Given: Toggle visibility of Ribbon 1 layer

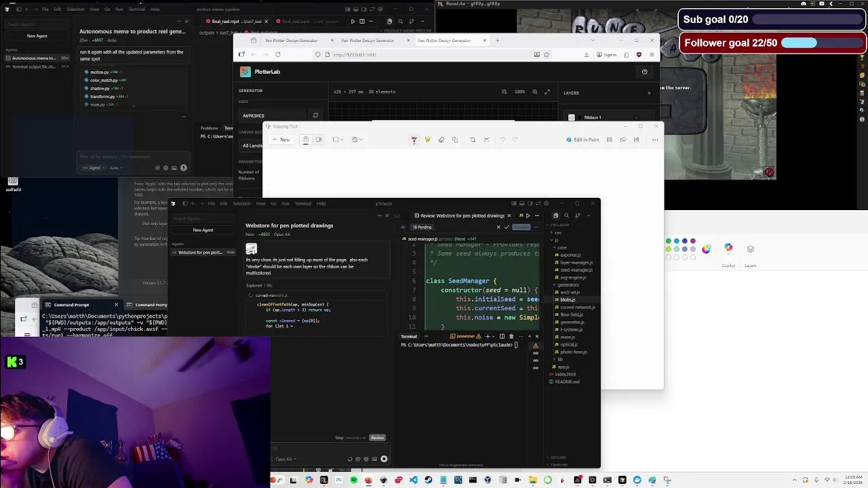Looking at the screenshot, I should pos(571,117).
